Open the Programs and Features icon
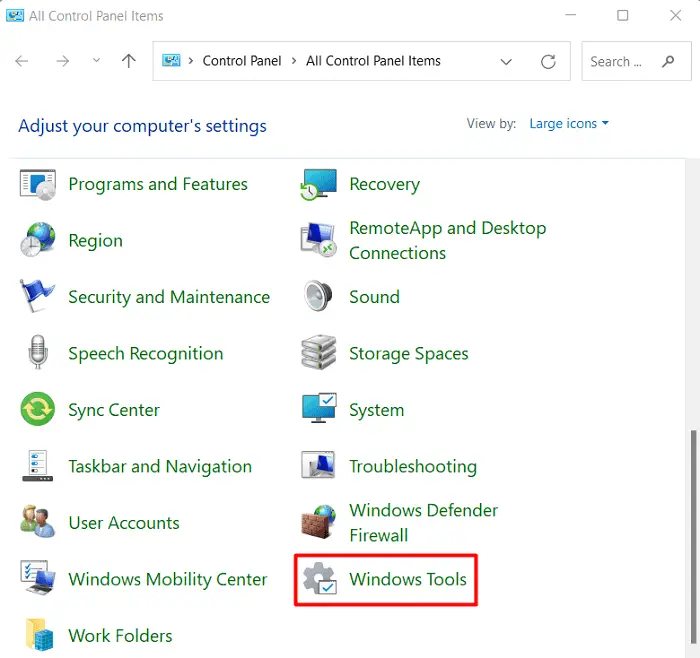The width and height of the screenshot is (700, 658). coord(38,184)
